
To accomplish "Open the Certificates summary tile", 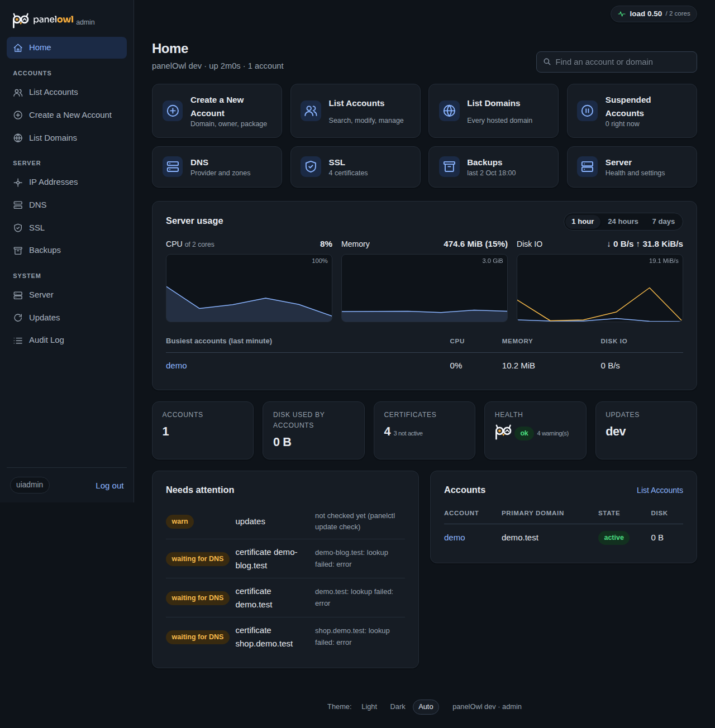I will pos(425,430).
